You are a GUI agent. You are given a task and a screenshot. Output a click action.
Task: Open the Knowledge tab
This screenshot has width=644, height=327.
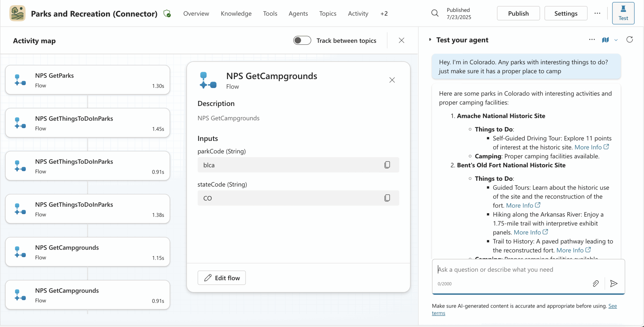pyautogui.click(x=236, y=13)
